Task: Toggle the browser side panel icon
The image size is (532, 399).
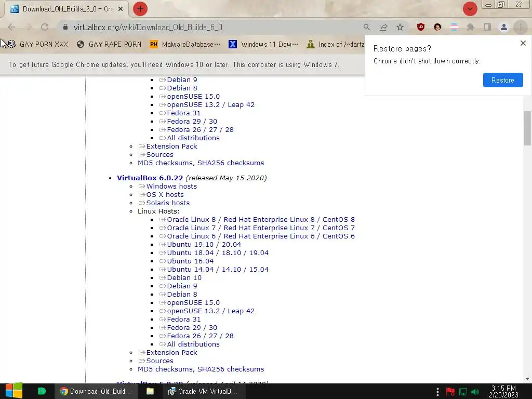Action: pyautogui.click(x=487, y=27)
